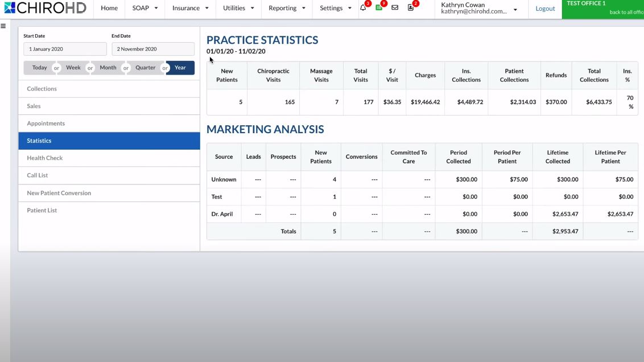
Task: Open the Sales report
Action: pos(109,106)
